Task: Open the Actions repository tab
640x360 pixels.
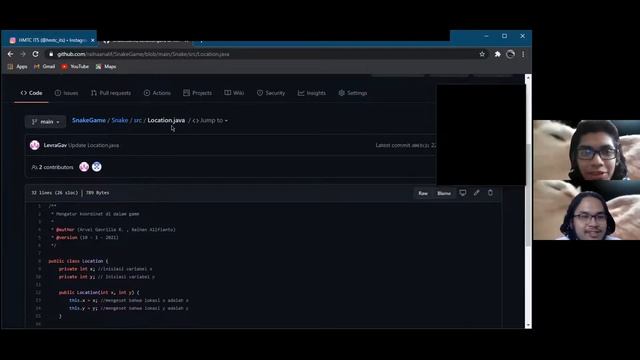Action: [158, 93]
